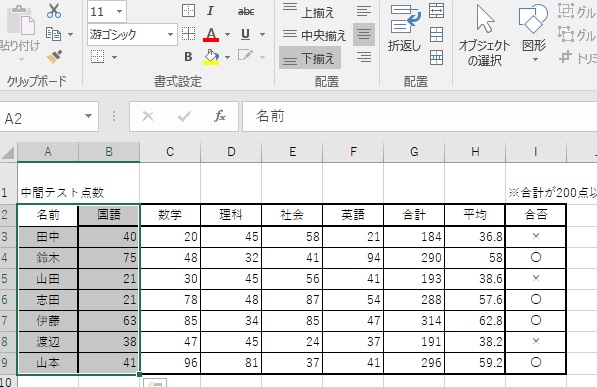
Task: Click the middle-row dotted border icon
Action: 188,34
